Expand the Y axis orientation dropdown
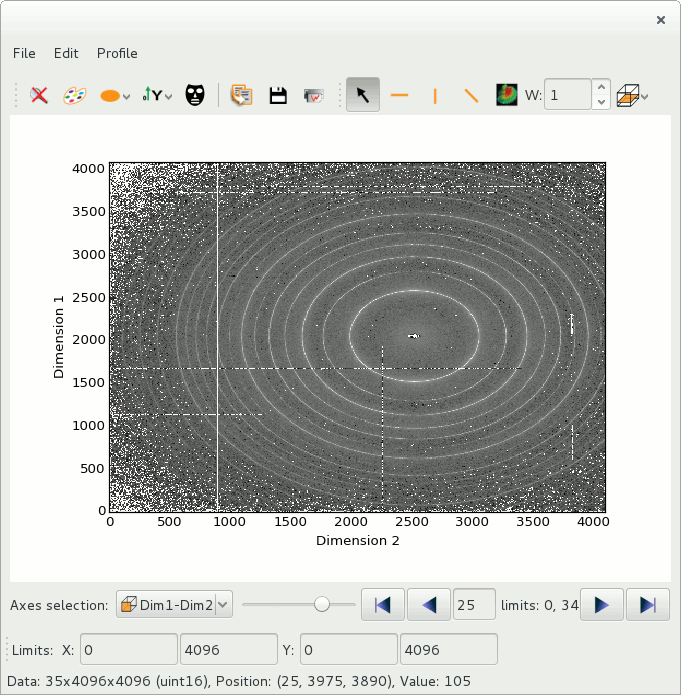 157,95
